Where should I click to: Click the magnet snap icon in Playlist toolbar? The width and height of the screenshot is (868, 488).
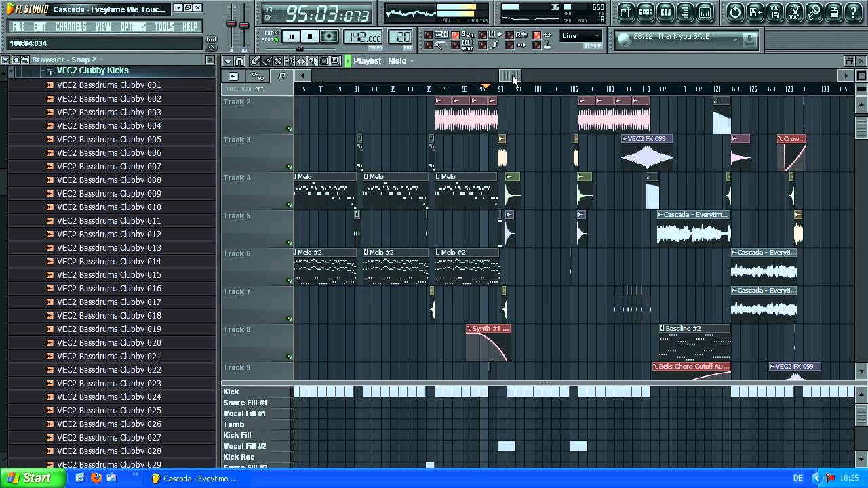[x=239, y=61]
